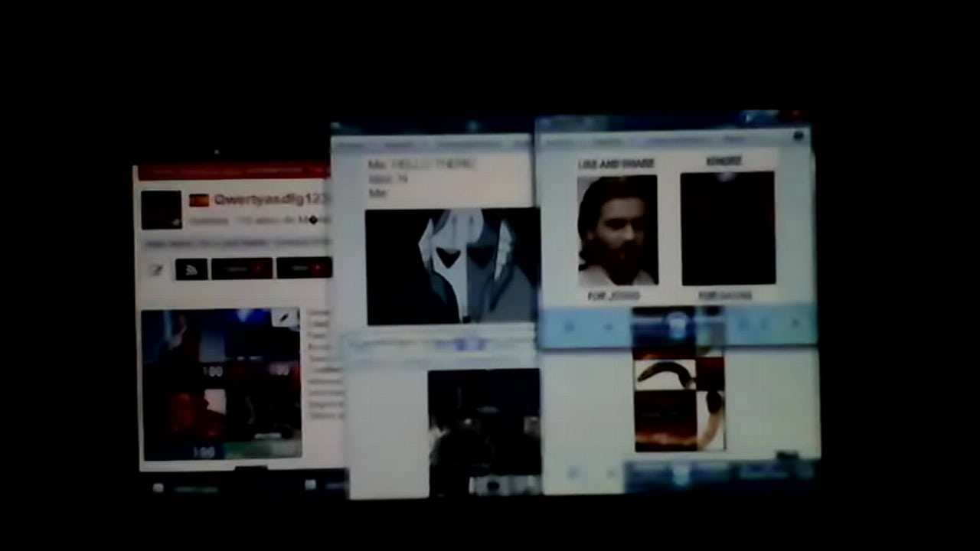980x551 pixels.
Task: Click the bearded man portrait image
Action: [x=617, y=230]
